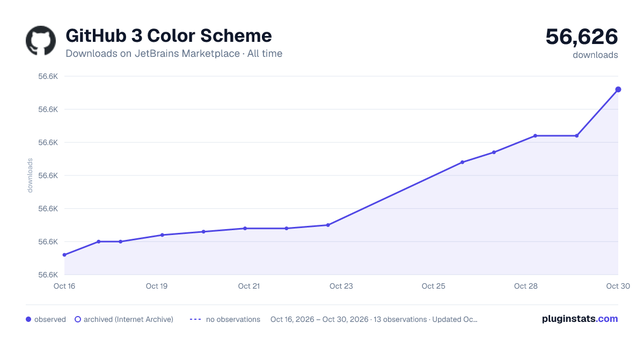This screenshot has height=338, width=644.
Task: Click the 'downloads' caption under 56,626
Action: tap(595, 55)
